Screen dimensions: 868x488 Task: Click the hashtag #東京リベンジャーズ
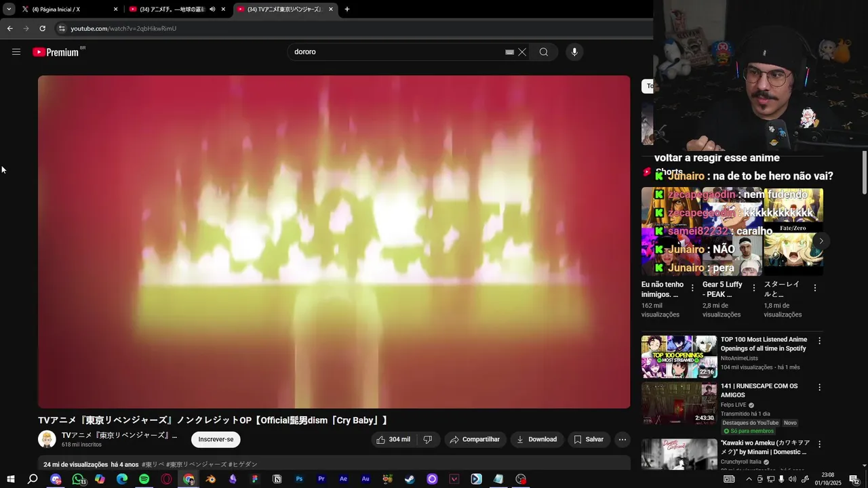197,464
